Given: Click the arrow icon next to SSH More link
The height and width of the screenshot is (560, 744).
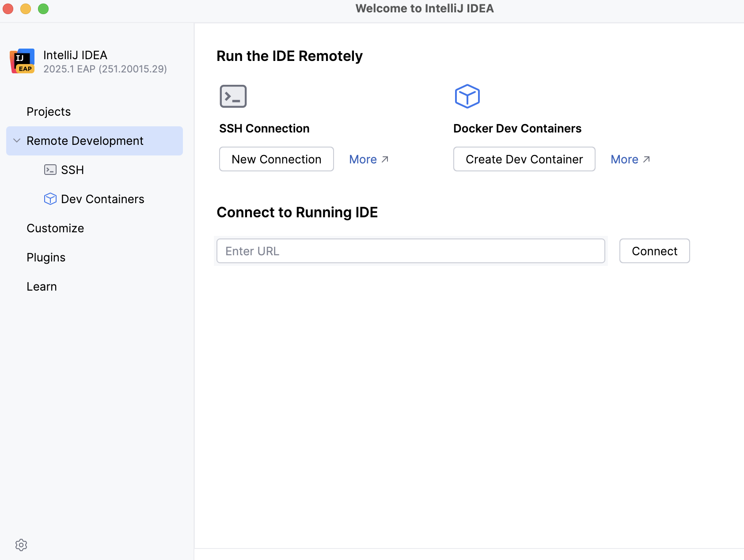Looking at the screenshot, I should pos(385,159).
